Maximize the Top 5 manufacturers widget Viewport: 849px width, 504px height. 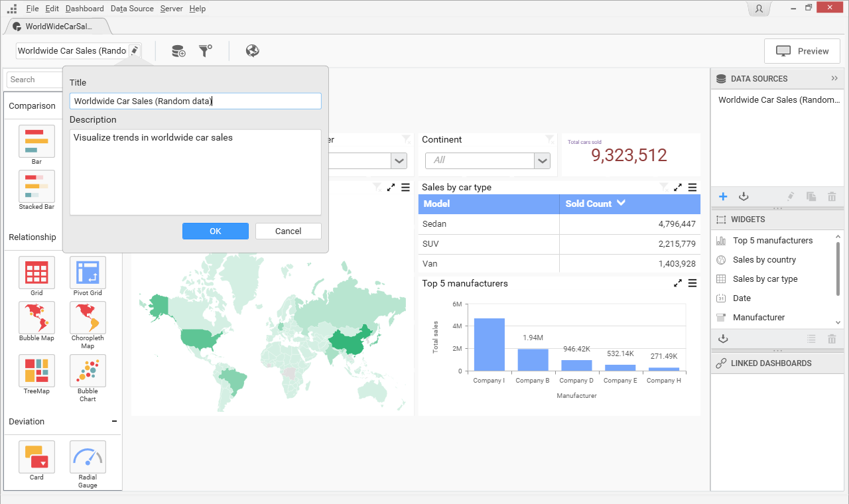pos(677,283)
